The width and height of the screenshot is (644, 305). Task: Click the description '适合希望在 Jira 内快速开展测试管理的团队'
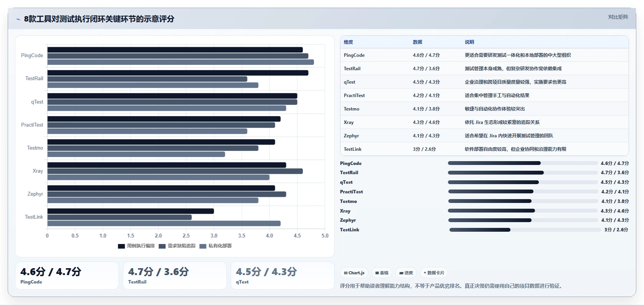pos(509,136)
